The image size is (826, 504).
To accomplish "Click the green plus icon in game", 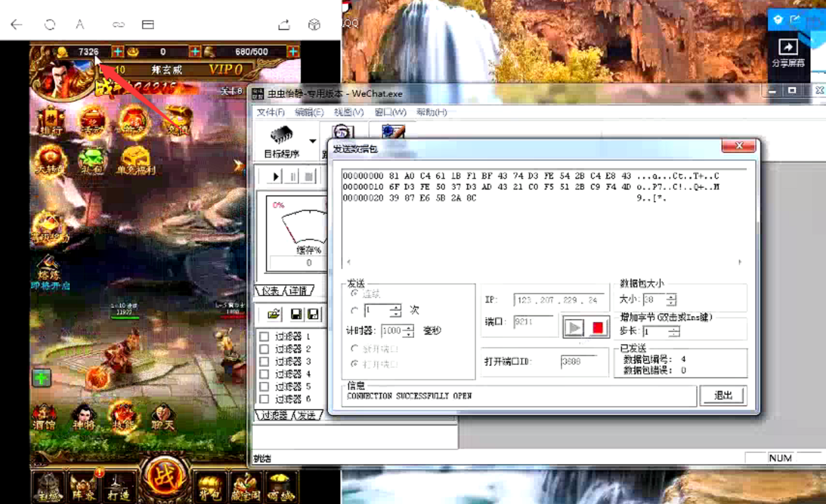I will click(x=42, y=377).
